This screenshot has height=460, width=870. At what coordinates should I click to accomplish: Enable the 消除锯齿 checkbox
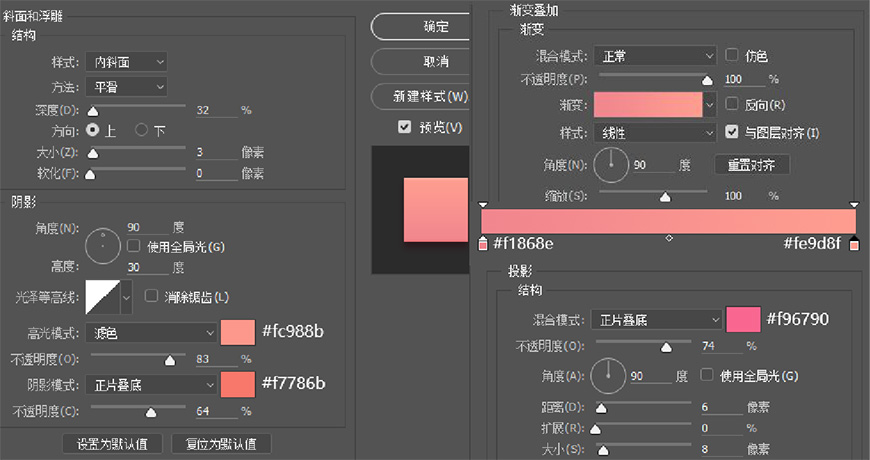(151, 296)
